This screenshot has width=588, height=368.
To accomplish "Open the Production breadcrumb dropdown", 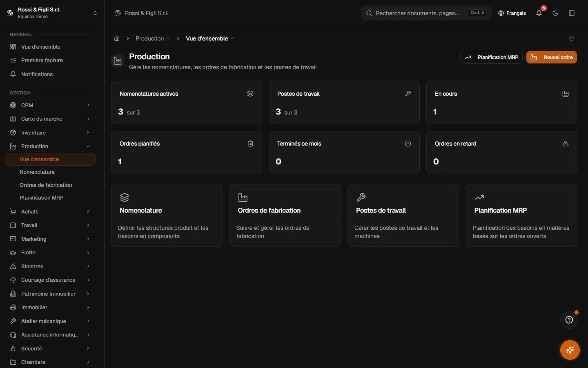I will coord(152,38).
